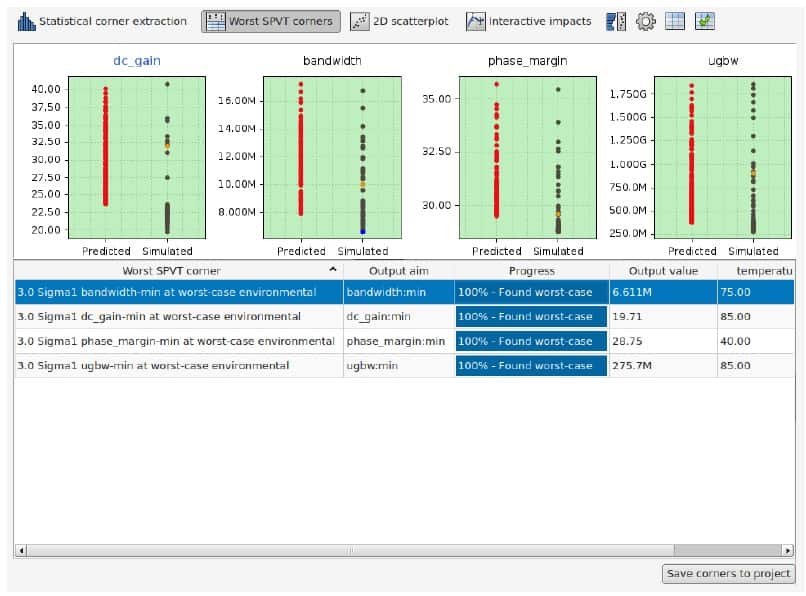Click the green checkmark table icon
The height and width of the screenshot is (596, 806).
[705, 22]
